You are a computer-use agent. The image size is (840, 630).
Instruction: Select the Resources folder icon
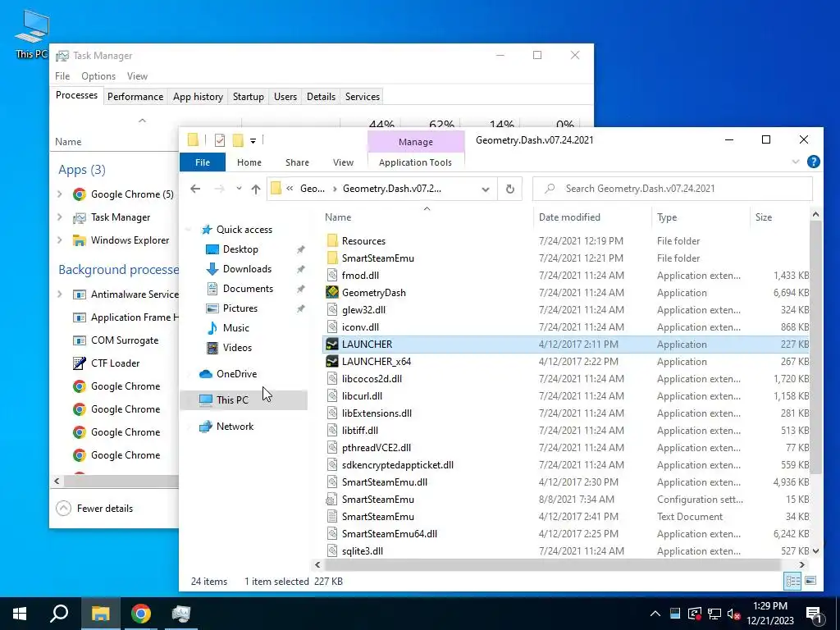tap(332, 240)
